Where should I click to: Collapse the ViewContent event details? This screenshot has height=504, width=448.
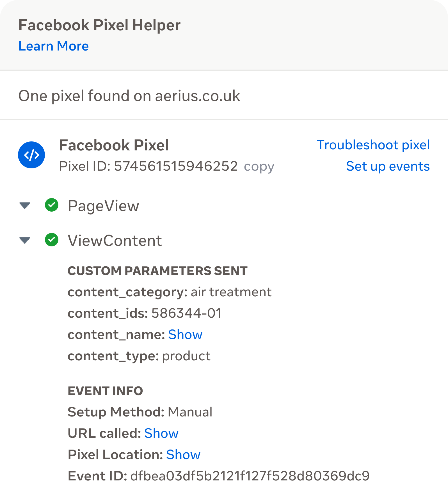25,240
